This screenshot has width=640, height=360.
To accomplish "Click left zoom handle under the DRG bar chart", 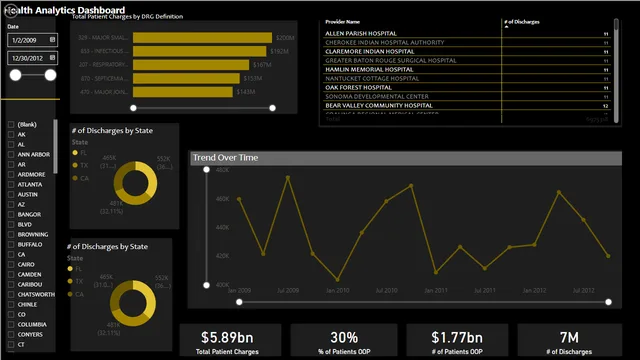I will (x=133, y=108).
